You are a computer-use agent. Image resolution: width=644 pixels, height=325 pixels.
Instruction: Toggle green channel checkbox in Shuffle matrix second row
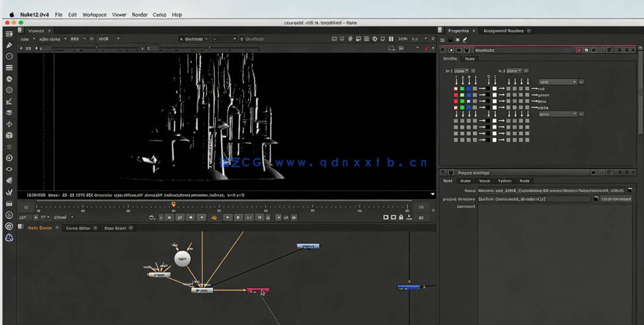click(x=462, y=95)
